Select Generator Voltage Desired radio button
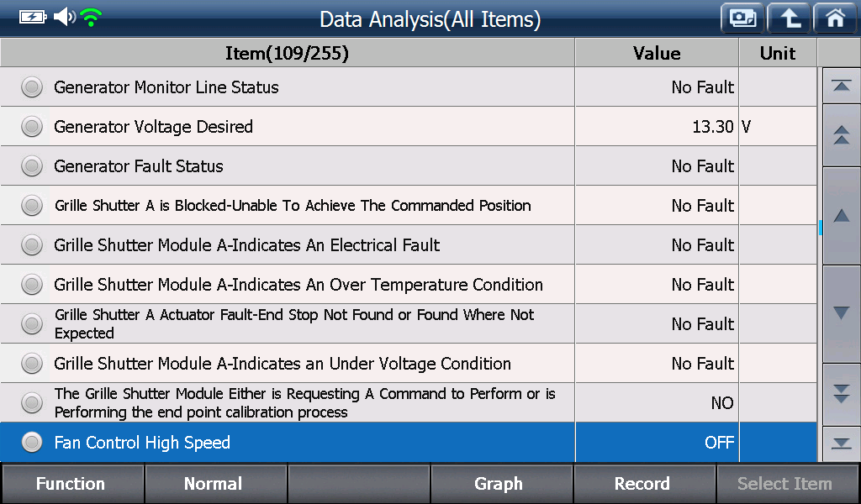Image resolution: width=861 pixels, height=504 pixels. tap(32, 127)
